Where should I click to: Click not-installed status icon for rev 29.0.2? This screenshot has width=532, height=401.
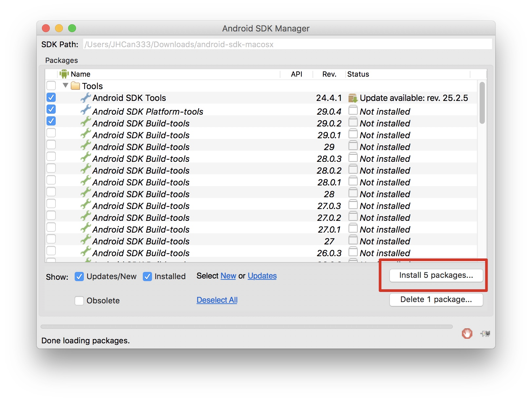(353, 122)
